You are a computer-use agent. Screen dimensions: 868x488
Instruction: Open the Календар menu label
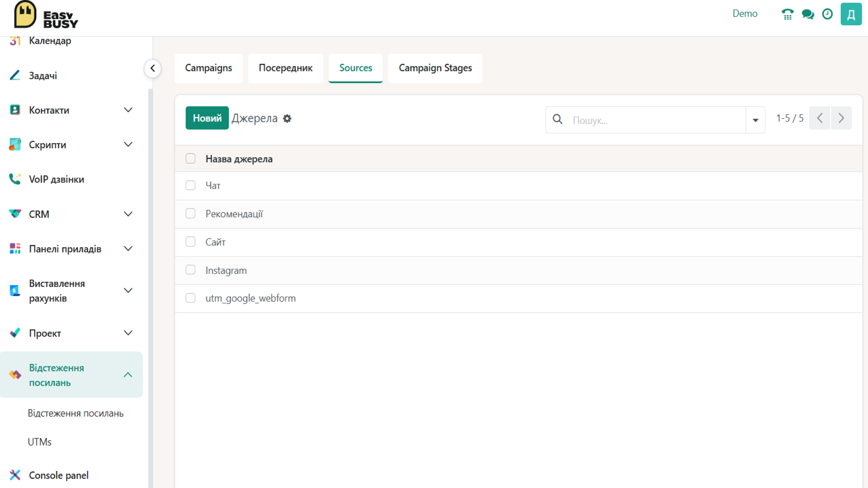50,41
